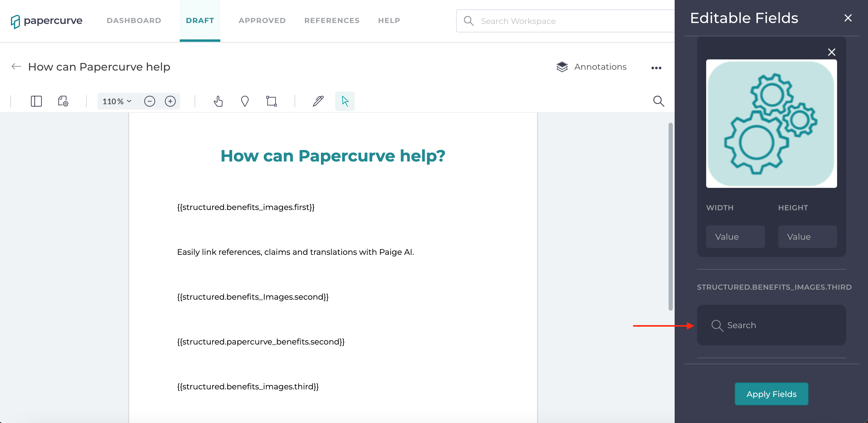The height and width of the screenshot is (423, 868).
Task: Select the pan hand tool
Action: [218, 101]
